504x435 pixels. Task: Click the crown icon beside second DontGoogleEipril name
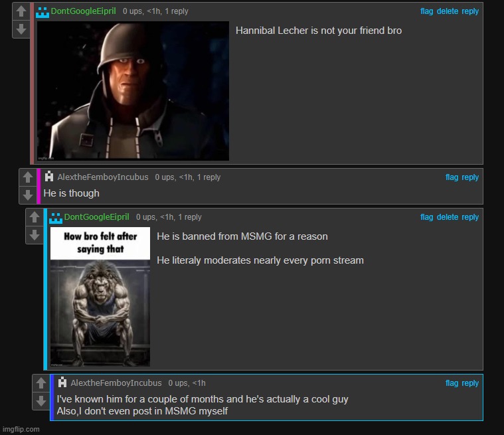tap(56, 218)
